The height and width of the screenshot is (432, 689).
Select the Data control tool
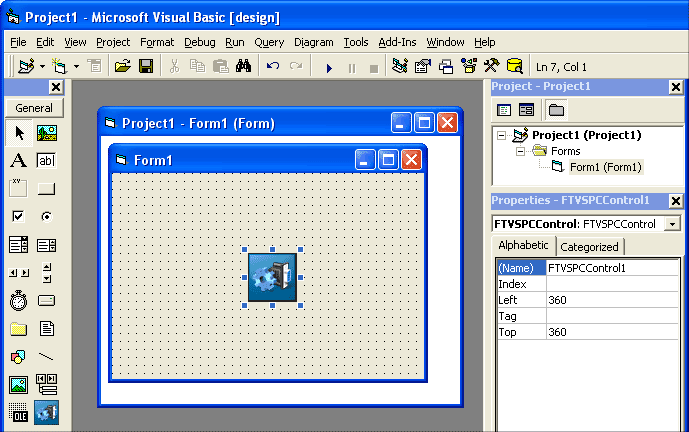pos(47,385)
